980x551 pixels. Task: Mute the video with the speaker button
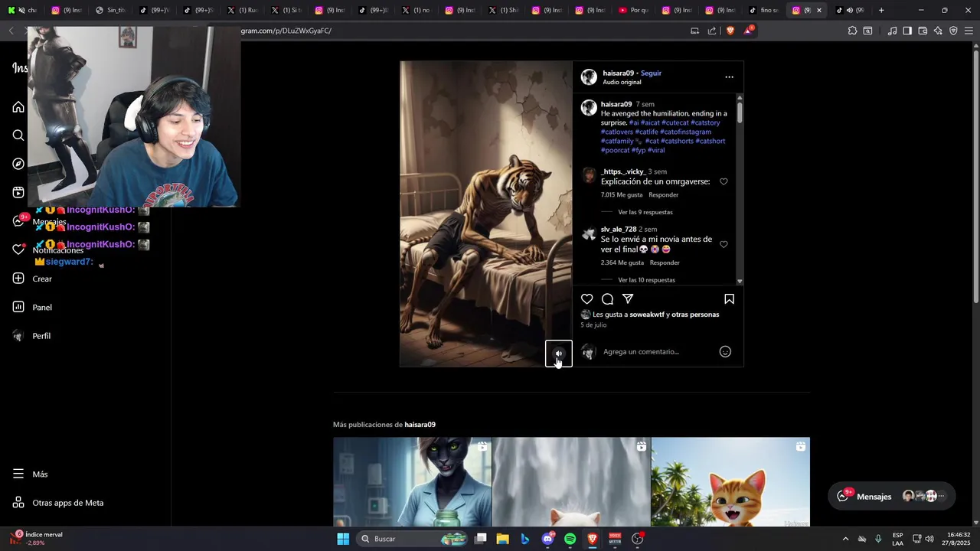559,354
